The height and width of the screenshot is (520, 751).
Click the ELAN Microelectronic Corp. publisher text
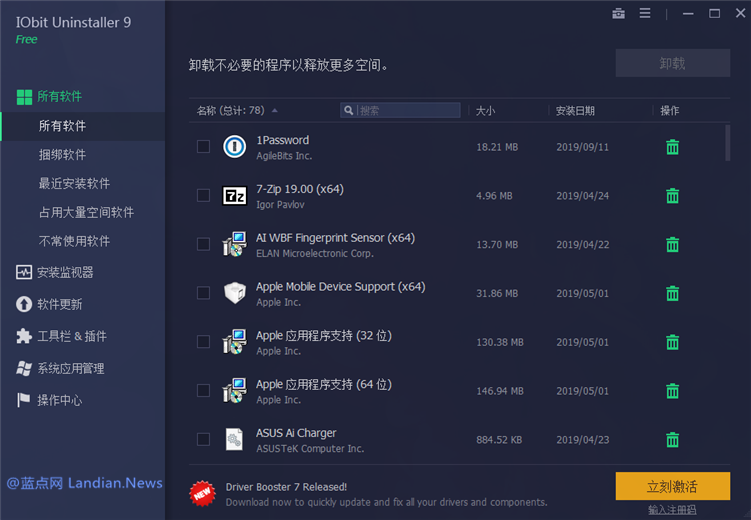click(x=315, y=253)
